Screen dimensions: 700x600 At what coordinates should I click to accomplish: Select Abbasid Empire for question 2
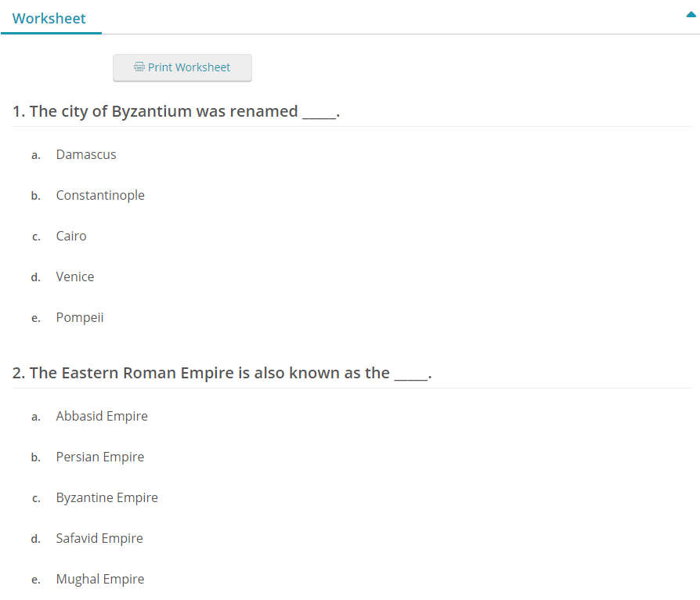(102, 416)
